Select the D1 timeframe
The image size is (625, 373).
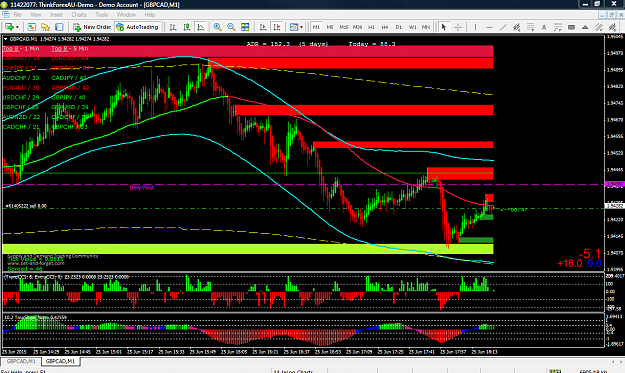pos(399,27)
